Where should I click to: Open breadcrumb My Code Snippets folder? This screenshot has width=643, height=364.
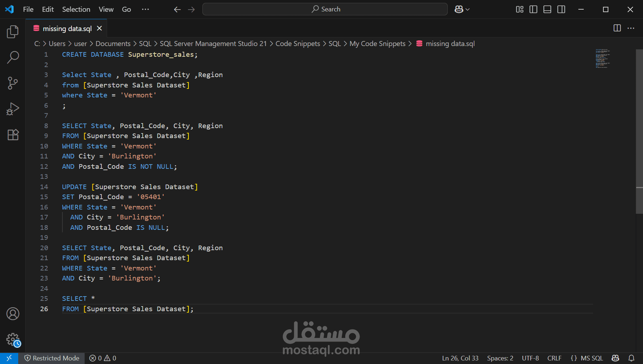pyautogui.click(x=377, y=44)
